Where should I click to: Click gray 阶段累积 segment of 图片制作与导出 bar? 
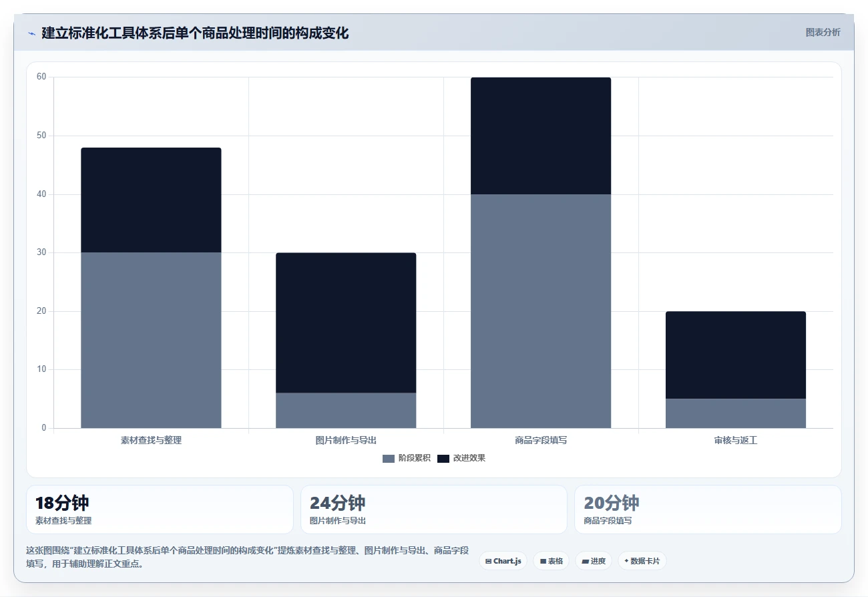click(346, 410)
